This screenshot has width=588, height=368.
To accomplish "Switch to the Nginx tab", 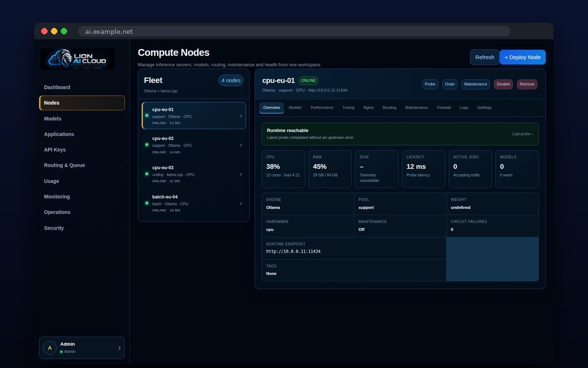I will click(368, 107).
